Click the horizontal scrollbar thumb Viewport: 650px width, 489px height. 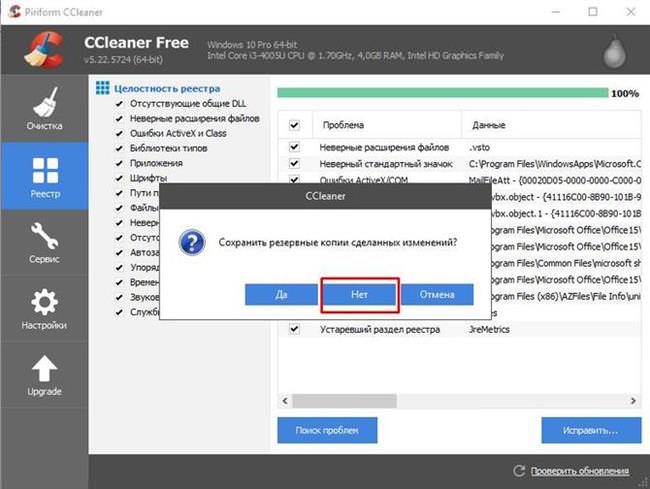(344, 401)
